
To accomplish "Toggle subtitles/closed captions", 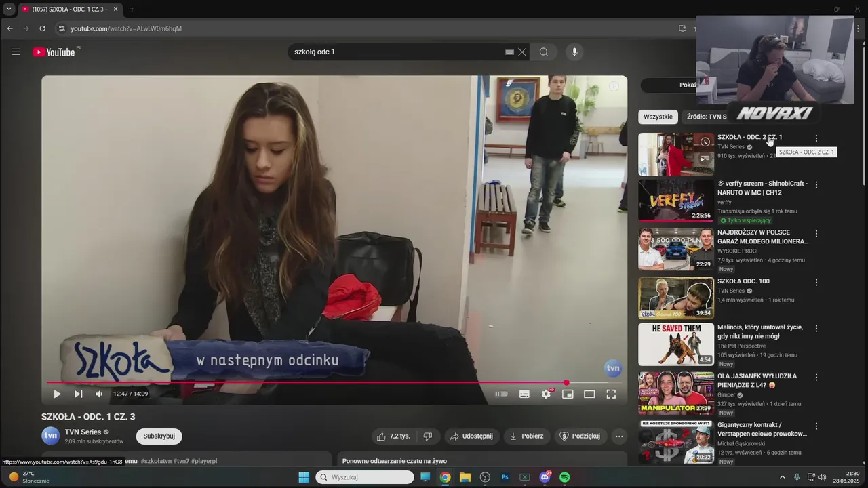I will 524,394.
